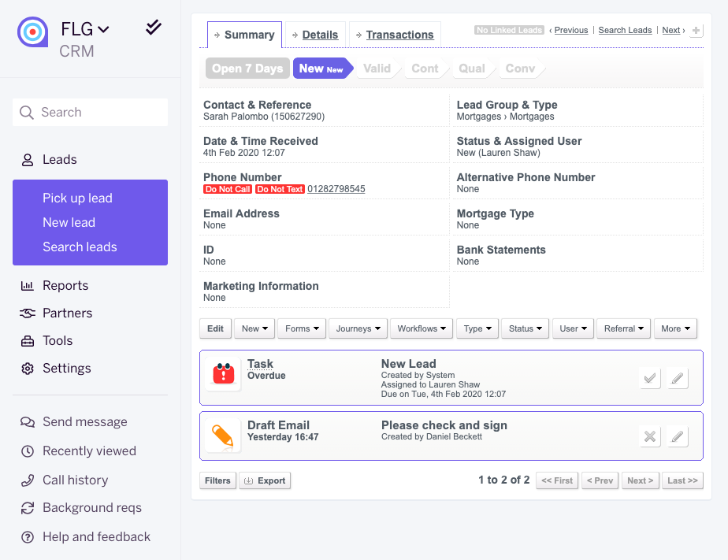Click the sidebar Search field
Screen dimensions: 728x560
tap(90, 113)
